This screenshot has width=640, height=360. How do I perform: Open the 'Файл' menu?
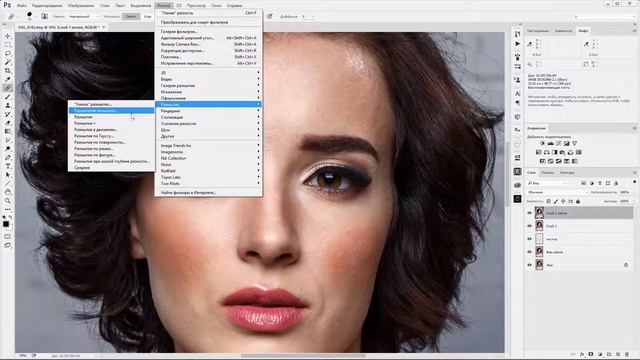point(22,6)
